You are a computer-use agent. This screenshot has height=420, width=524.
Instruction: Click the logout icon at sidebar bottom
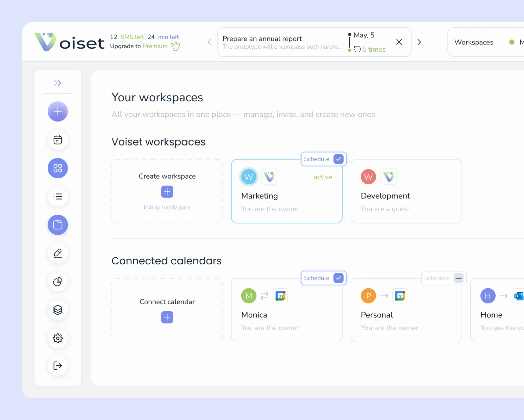click(x=58, y=366)
